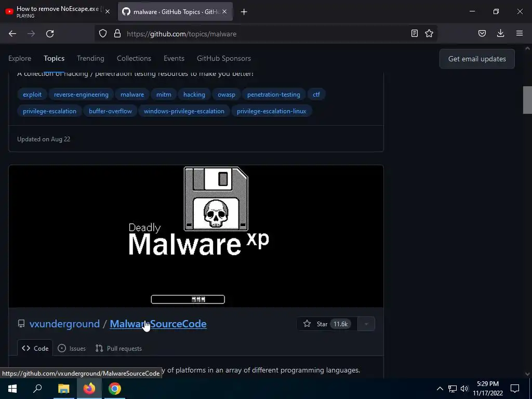Star the MalwareSourceCode repository
Image resolution: width=532 pixels, height=399 pixels.
[327, 324]
